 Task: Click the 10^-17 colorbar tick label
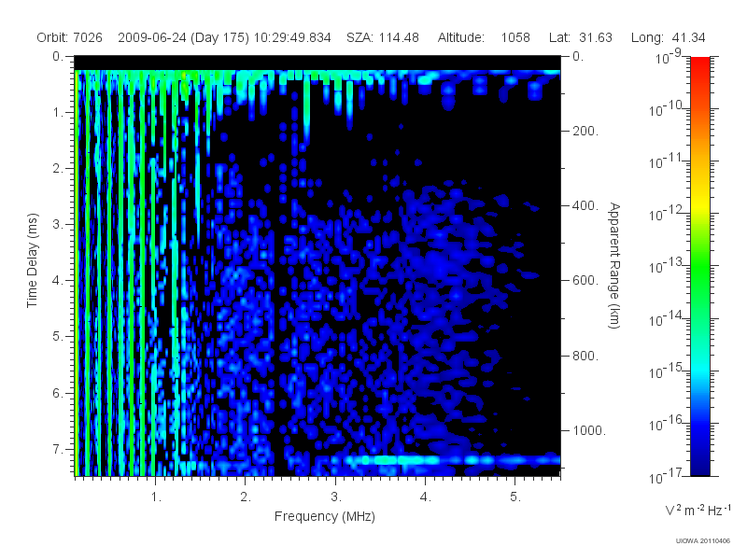(666, 476)
